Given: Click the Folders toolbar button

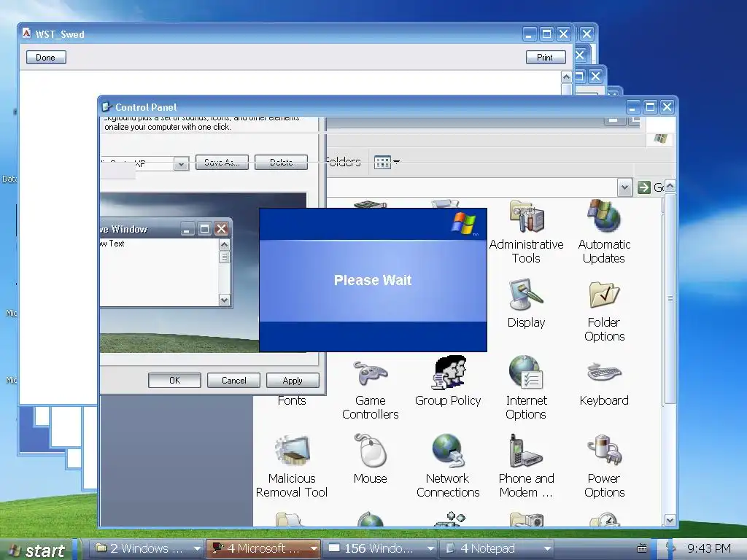Looking at the screenshot, I should click(344, 162).
